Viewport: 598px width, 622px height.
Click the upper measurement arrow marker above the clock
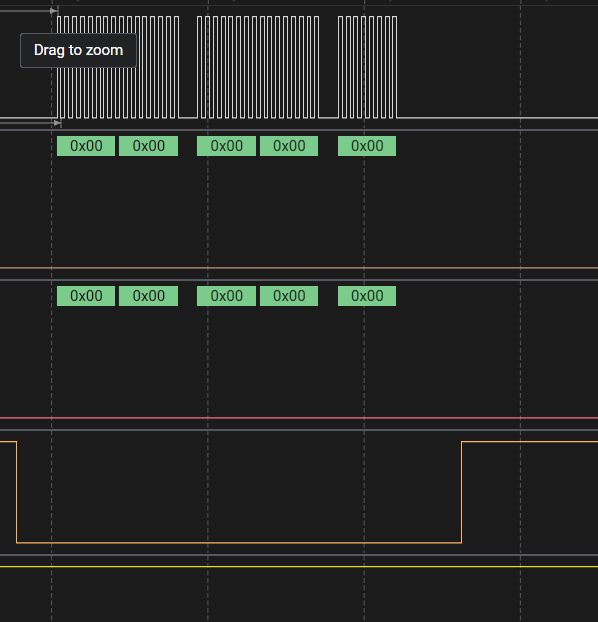pos(54,11)
